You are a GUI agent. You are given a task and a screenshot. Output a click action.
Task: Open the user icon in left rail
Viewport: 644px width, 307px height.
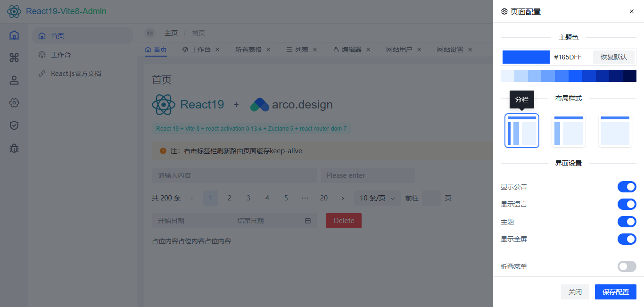(14, 80)
